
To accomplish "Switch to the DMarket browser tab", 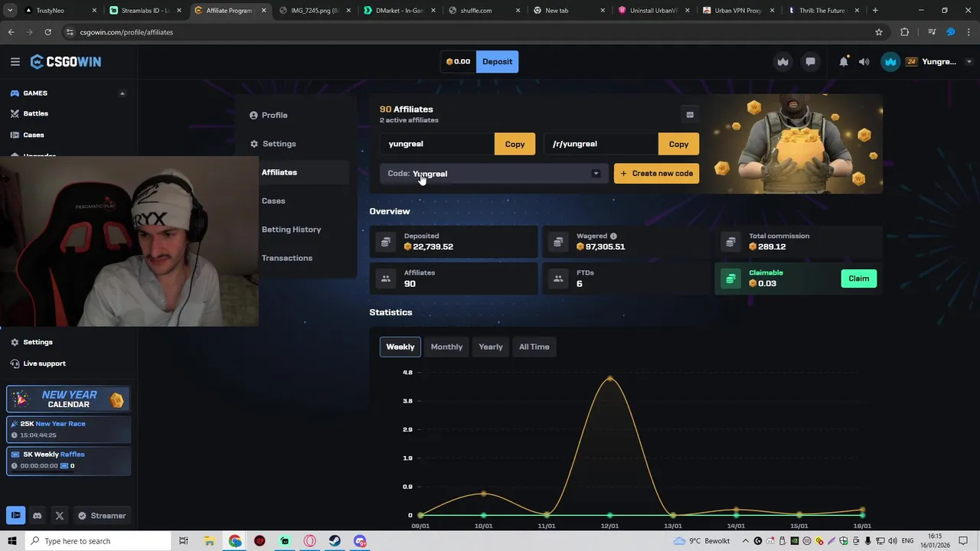I will [x=399, y=11].
